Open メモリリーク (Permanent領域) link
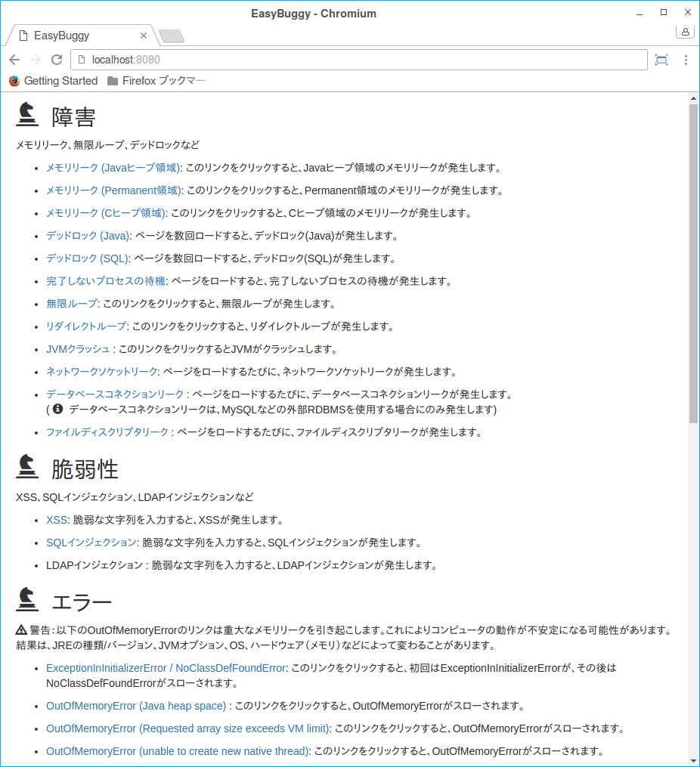The height and width of the screenshot is (767, 700). [113, 190]
